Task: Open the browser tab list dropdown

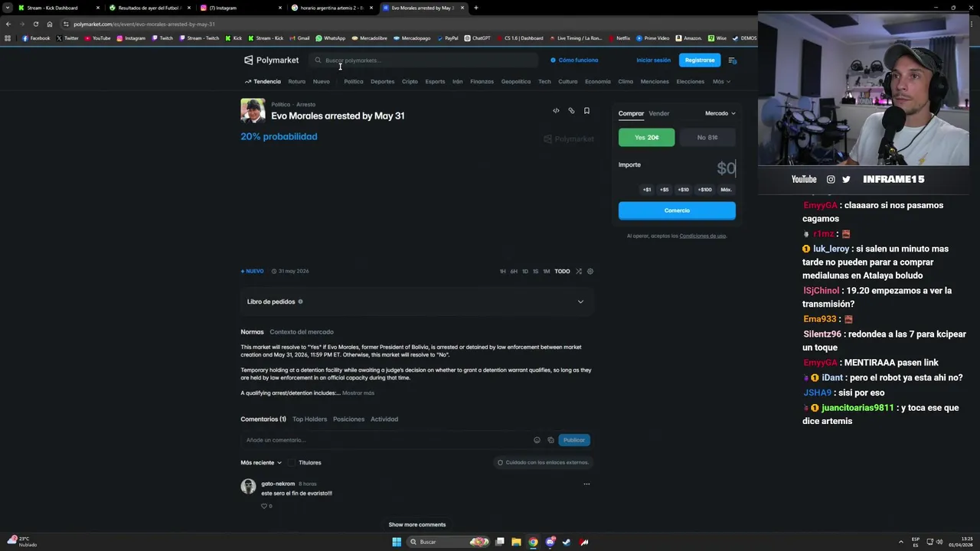Action: click(x=8, y=8)
